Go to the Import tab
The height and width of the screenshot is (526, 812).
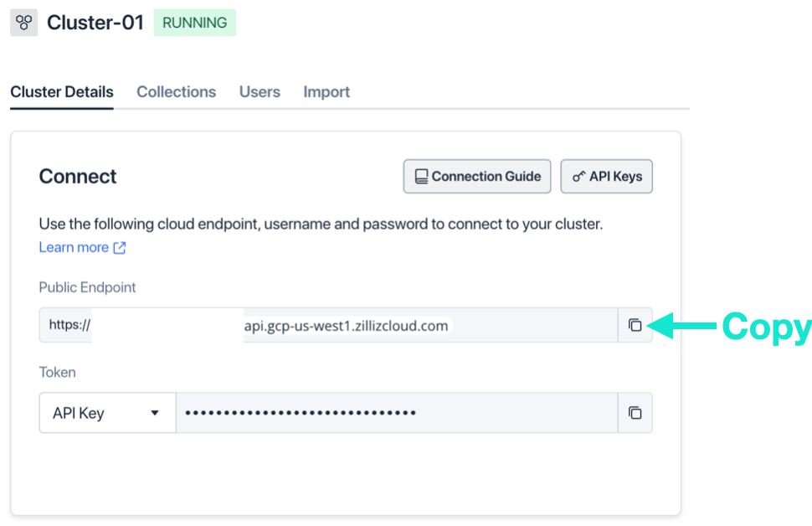pos(326,91)
